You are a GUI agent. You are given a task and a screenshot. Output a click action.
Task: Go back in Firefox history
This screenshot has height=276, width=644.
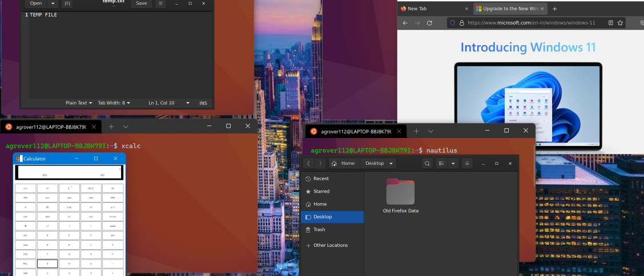tap(405, 23)
